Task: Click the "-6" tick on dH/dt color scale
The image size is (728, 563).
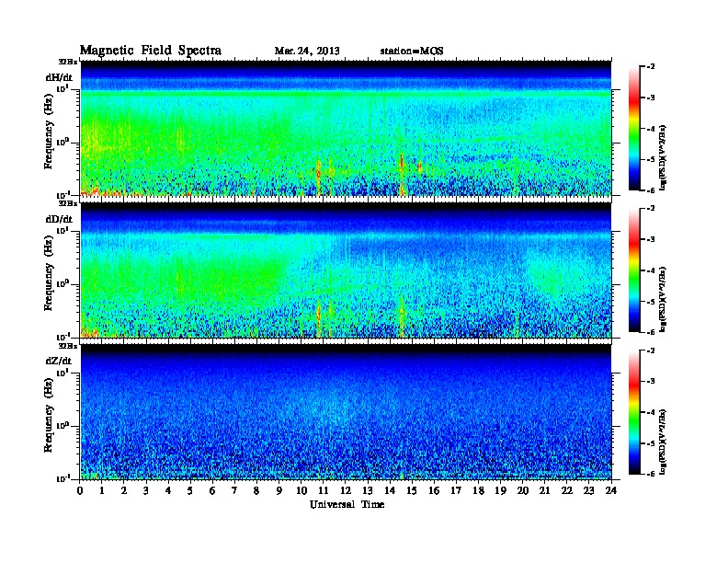Action: [651, 190]
